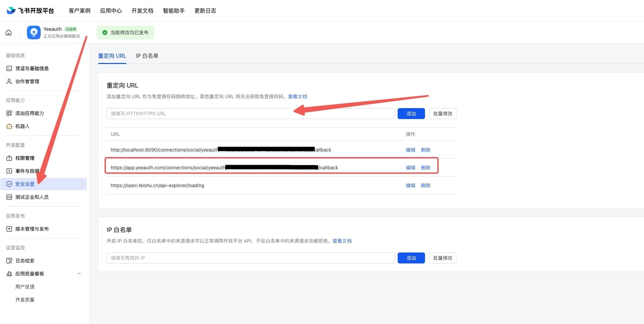Screen dimensions: 644x324
Task: Switch to the 重定向 URL tab
Action: 112,56
